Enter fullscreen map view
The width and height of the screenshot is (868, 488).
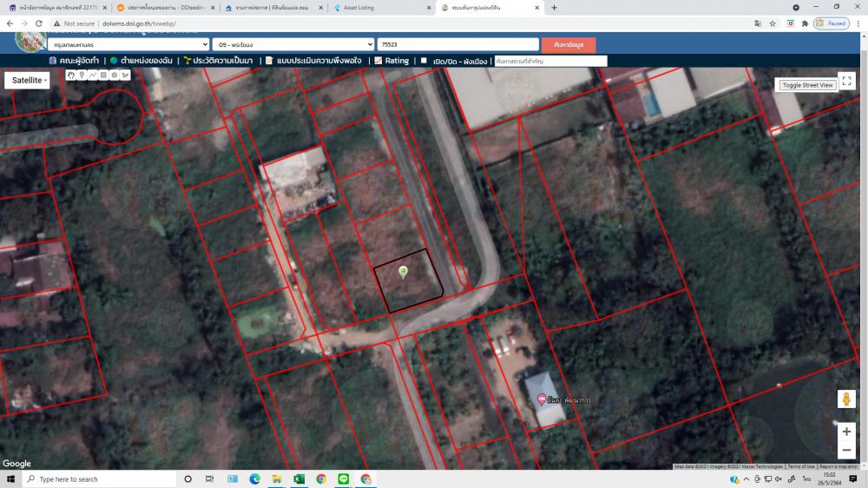tap(846, 81)
